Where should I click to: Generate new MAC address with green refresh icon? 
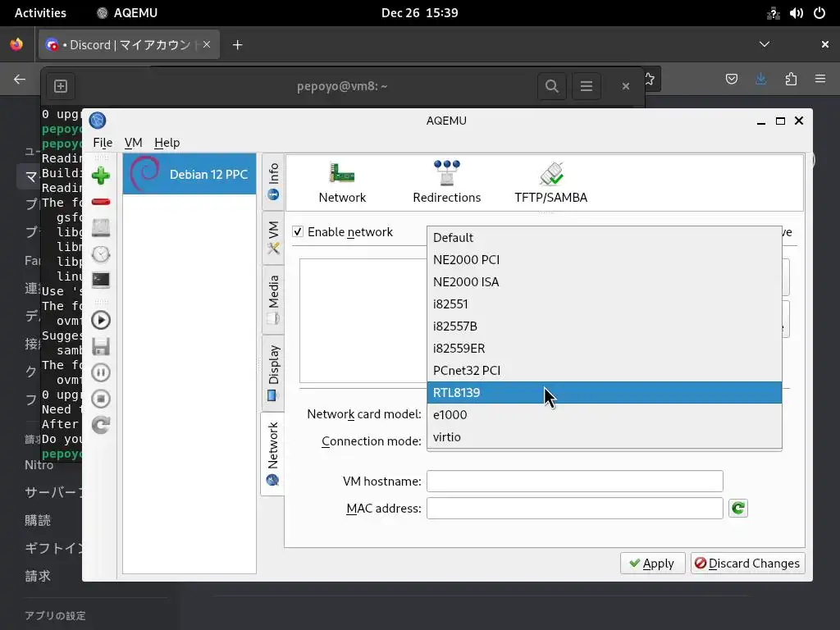coord(737,509)
